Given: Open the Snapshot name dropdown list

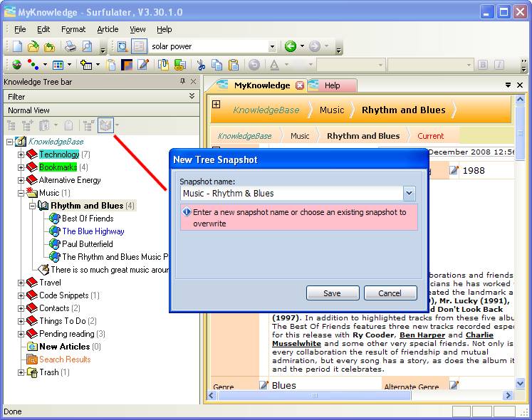Looking at the screenshot, I should tap(410, 194).
